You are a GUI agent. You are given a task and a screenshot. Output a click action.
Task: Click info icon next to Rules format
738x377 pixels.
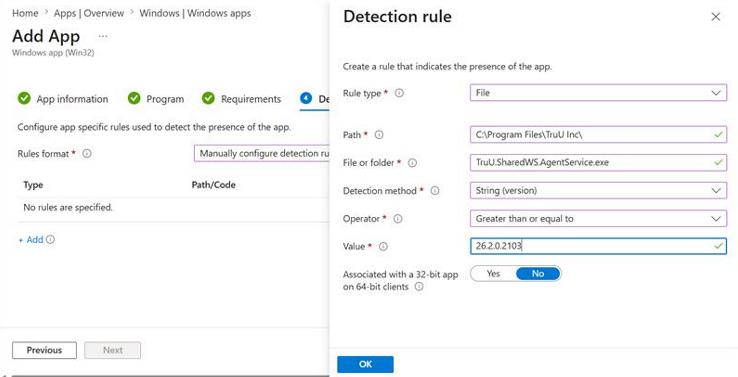87,154
